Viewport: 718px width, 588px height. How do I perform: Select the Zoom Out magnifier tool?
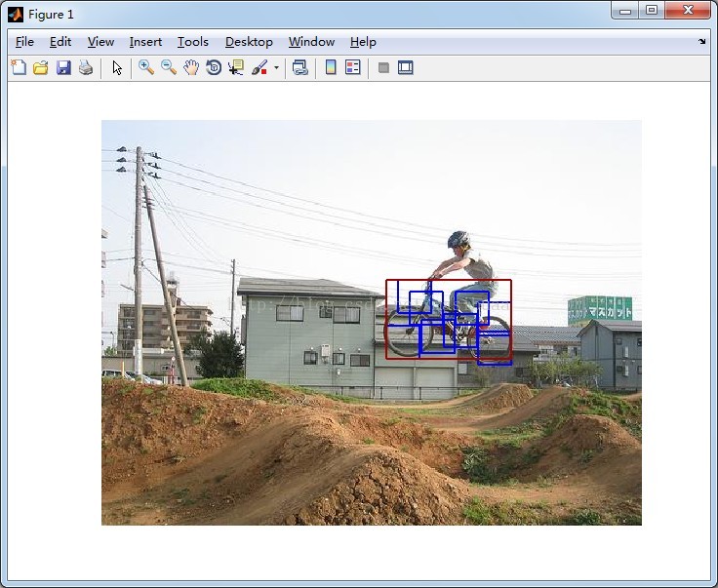click(169, 67)
